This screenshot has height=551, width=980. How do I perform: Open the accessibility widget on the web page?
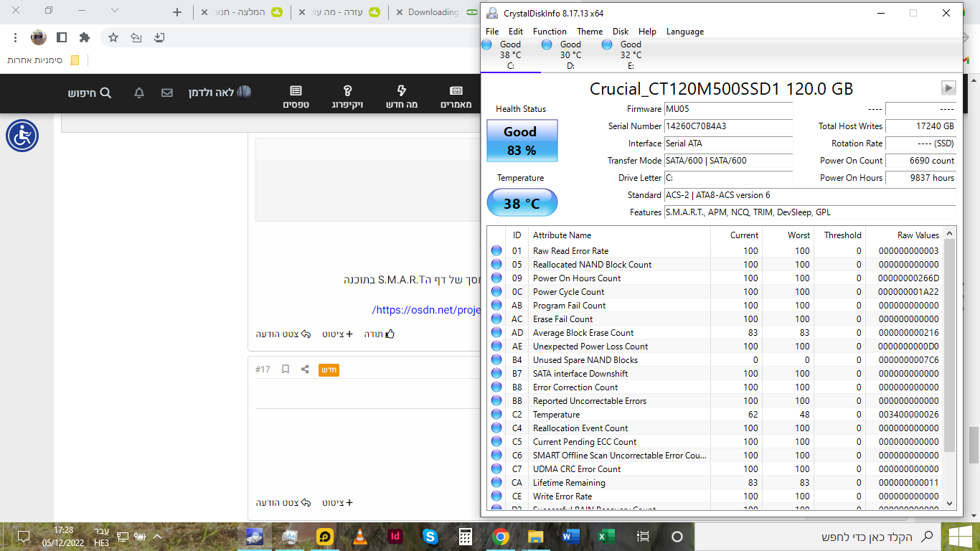coord(22,136)
